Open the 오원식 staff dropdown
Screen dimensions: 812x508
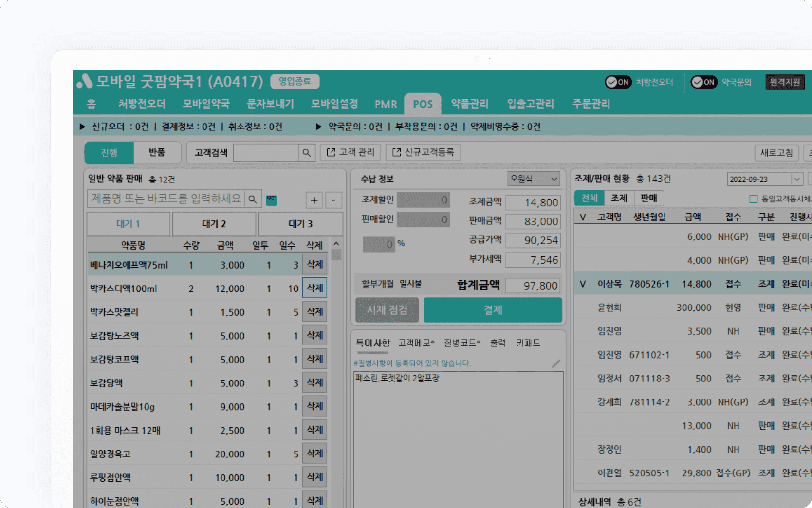pos(534,179)
